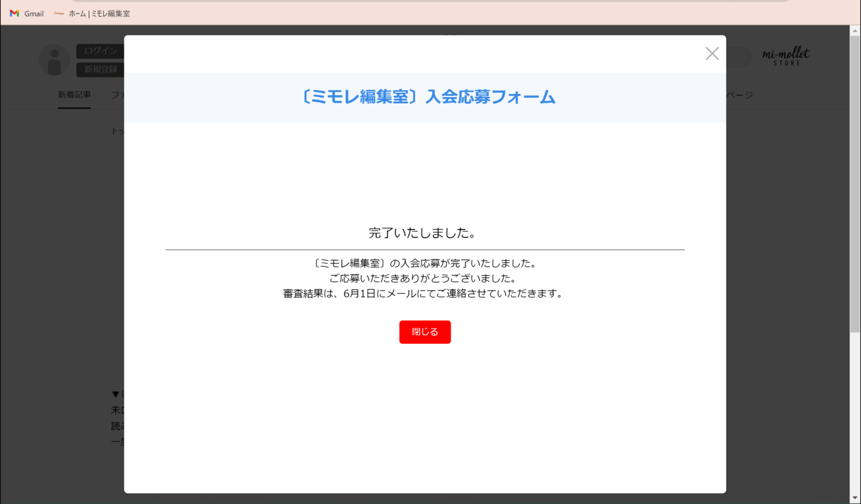Click the ログイン button behind the dialog
The image size is (861, 504).
(100, 51)
